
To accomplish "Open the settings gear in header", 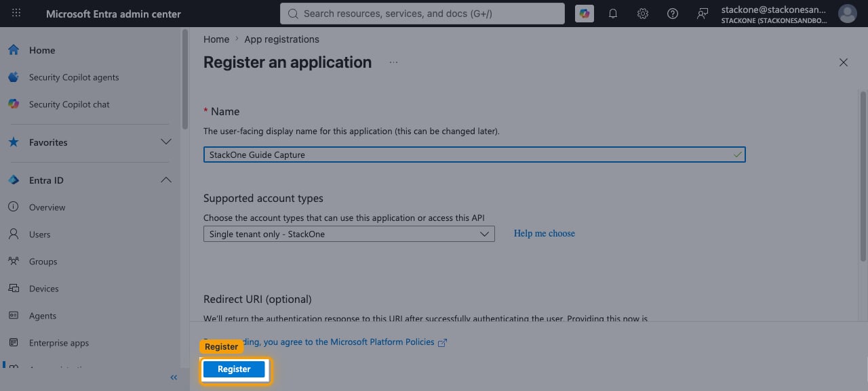I will (x=643, y=14).
